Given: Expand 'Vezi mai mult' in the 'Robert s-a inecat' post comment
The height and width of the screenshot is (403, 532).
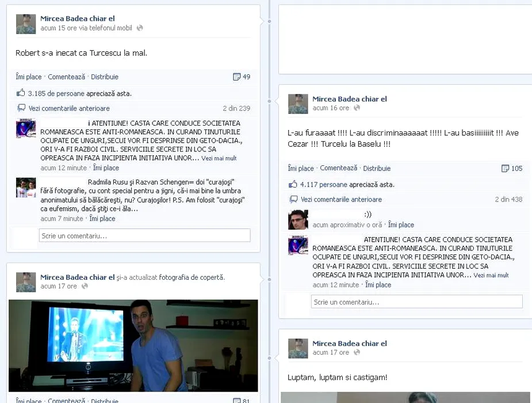Looking at the screenshot, I should click(219, 158).
